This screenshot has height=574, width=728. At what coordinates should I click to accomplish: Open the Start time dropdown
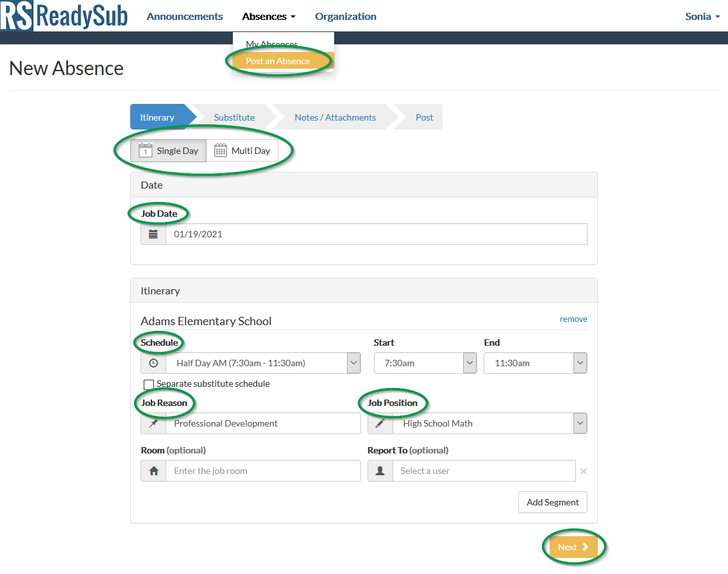pos(469,363)
